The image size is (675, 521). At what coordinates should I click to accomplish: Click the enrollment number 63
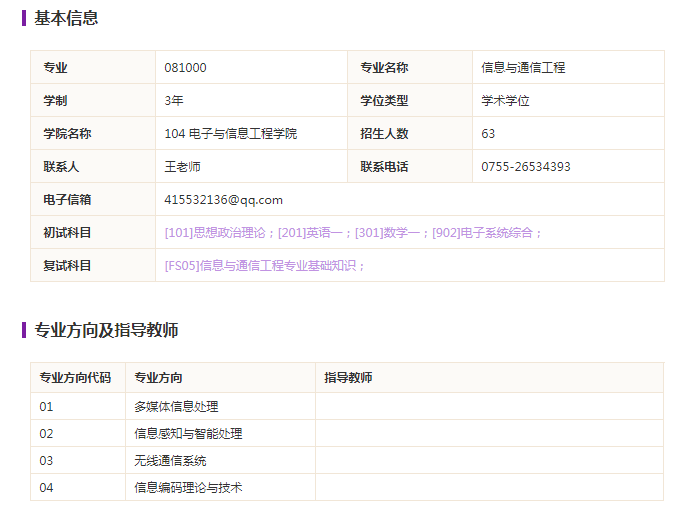488,133
